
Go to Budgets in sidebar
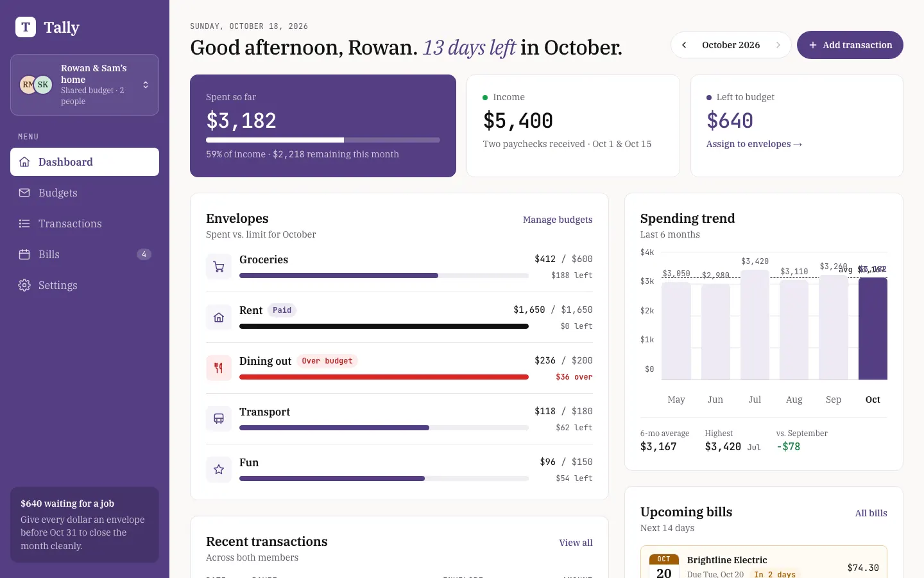pyautogui.click(x=85, y=193)
